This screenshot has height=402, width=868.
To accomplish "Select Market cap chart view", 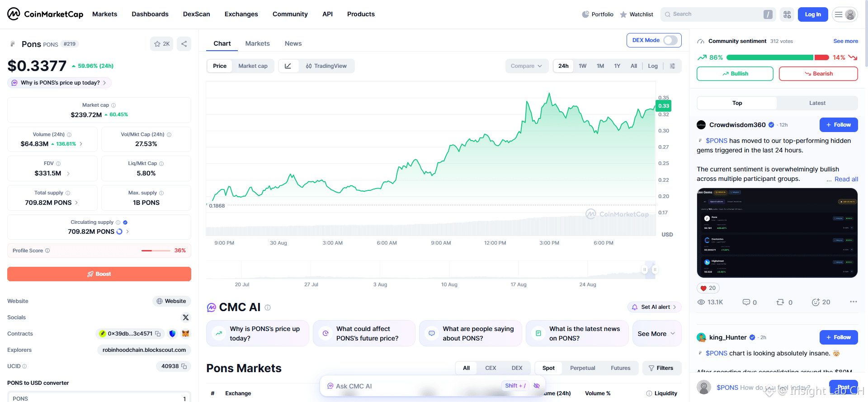I will tap(253, 66).
